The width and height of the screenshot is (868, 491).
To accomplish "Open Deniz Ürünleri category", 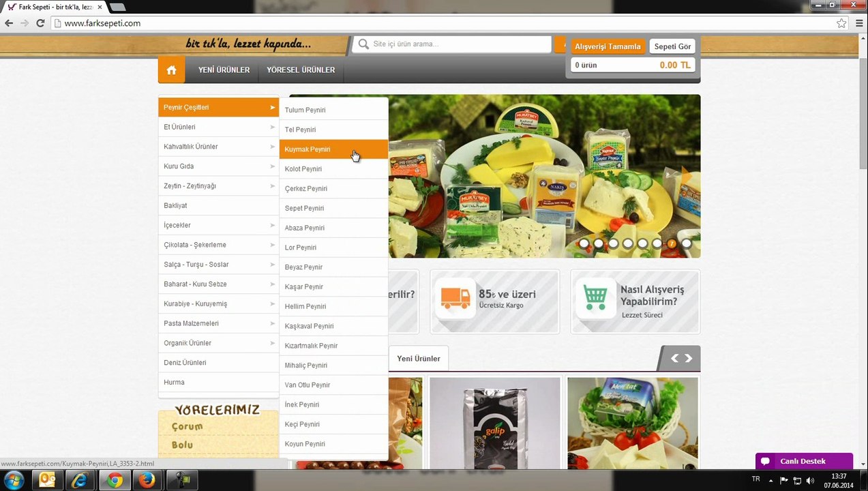I will [x=218, y=363].
